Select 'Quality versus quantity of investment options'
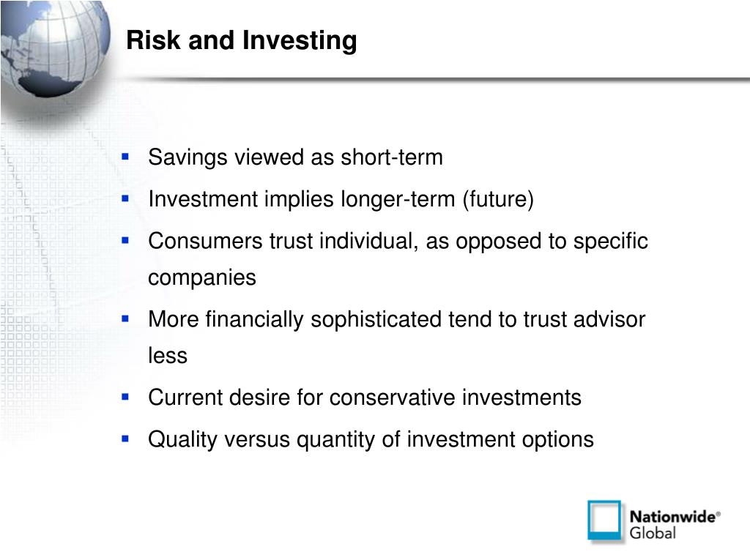The height and width of the screenshot is (560, 750). tap(371, 439)
